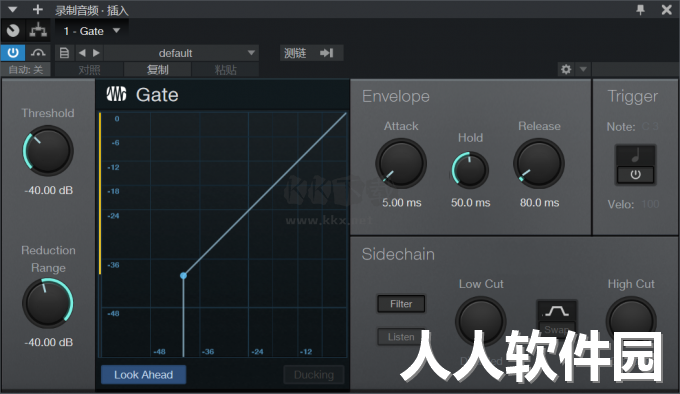680x394 pixels.
Task: Open the routing/channel editor icon
Action: click(x=38, y=30)
